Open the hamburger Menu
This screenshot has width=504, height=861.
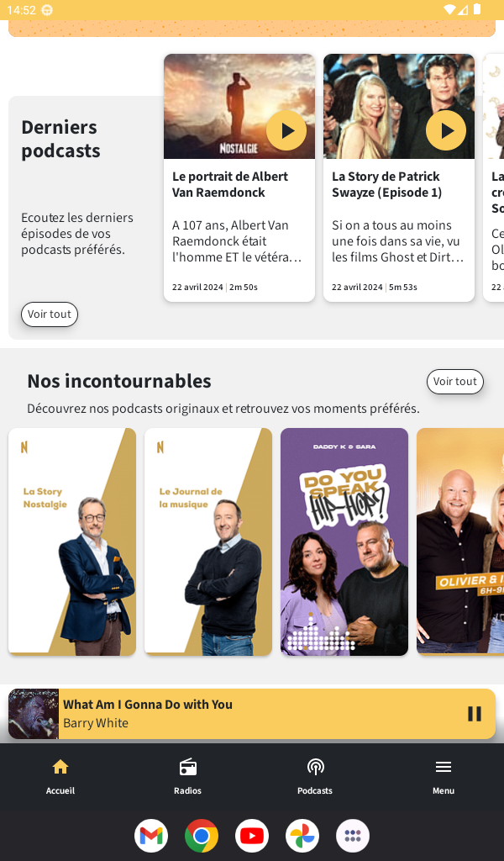(444, 776)
